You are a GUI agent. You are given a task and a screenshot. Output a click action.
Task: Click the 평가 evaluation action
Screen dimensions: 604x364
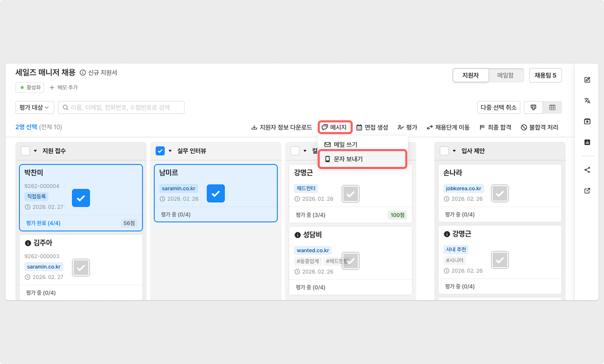coord(407,127)
